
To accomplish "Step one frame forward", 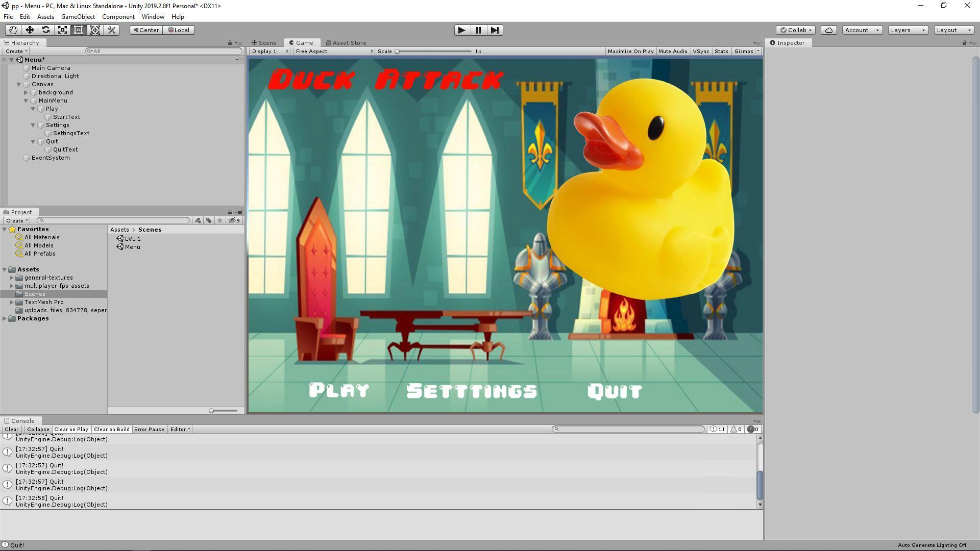I will (x=495, y=30).
